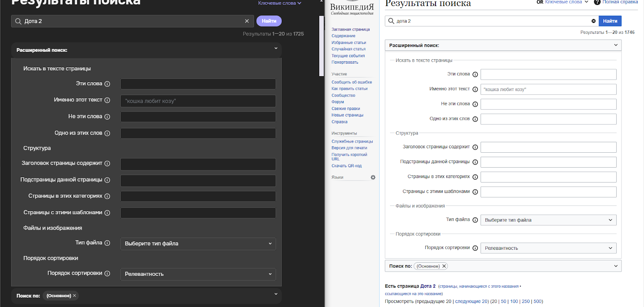Clear the dark 'Дота 2' search field

247,21
